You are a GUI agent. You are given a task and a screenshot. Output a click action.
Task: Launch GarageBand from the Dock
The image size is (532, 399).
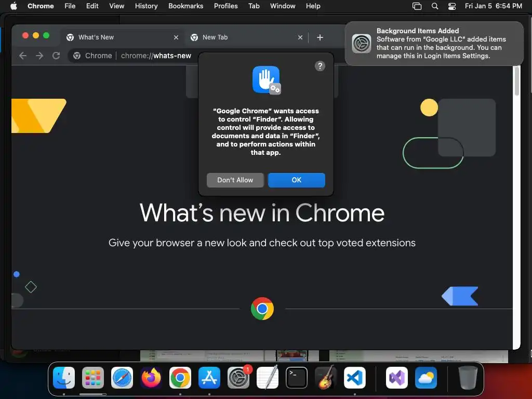pos(326,378)
